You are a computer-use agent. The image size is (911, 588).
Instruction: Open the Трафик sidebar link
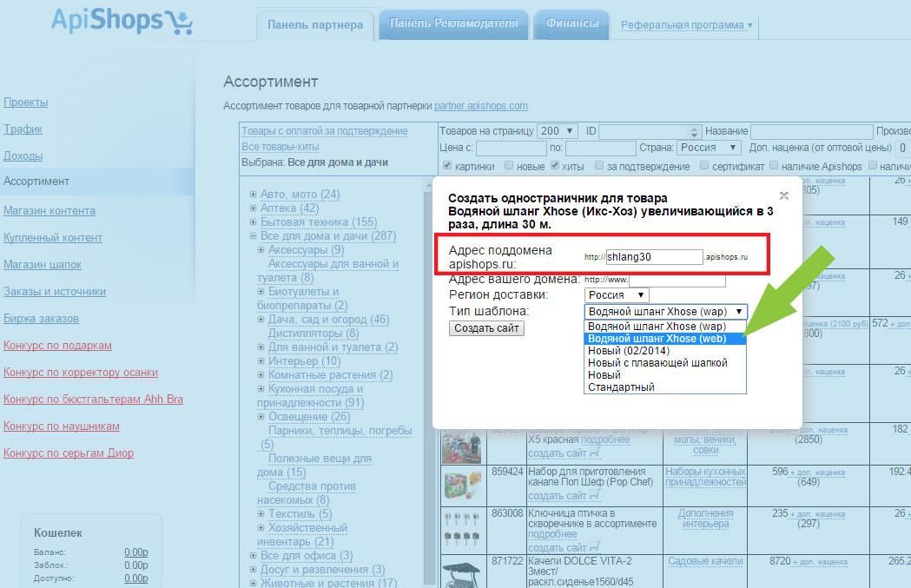[23, 129]
